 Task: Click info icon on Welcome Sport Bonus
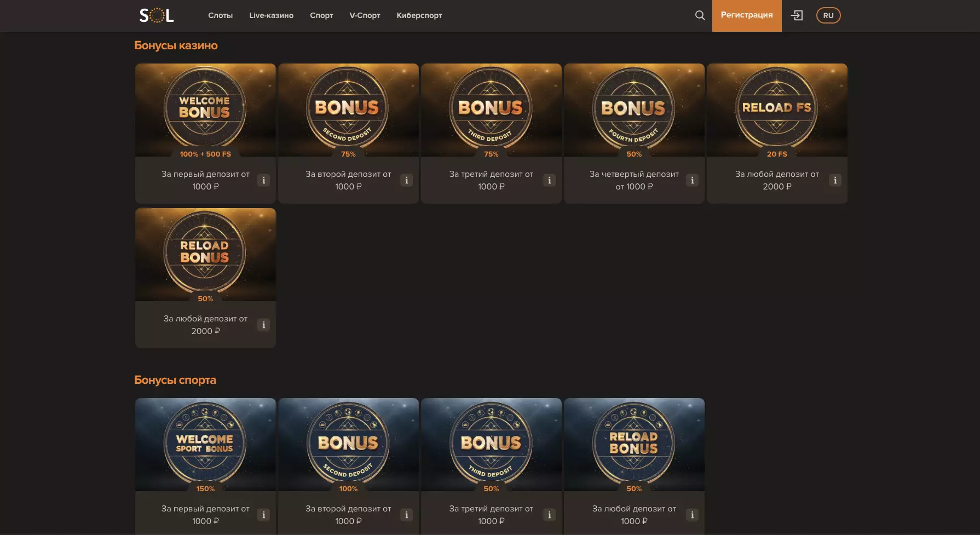(x=263, y=515)
